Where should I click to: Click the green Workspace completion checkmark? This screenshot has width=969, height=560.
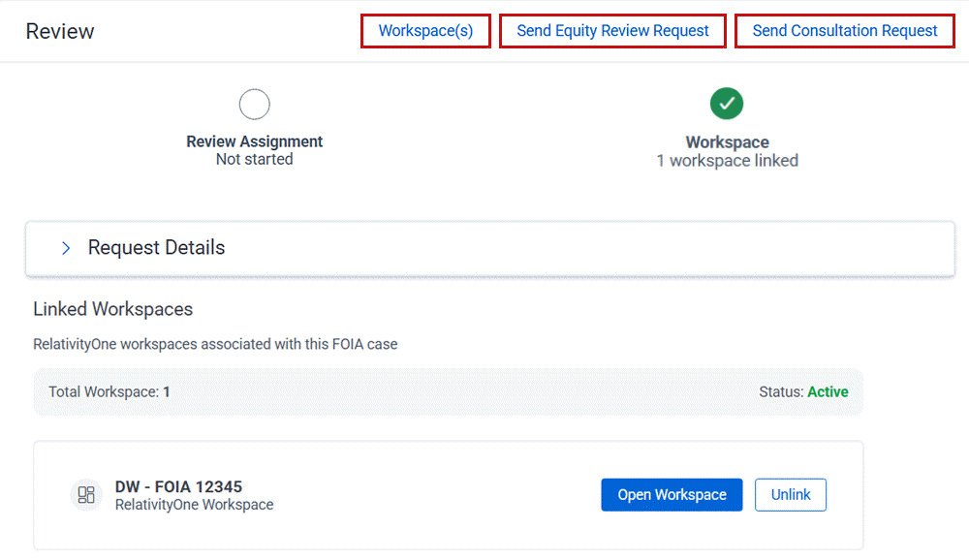pos(726,104)
